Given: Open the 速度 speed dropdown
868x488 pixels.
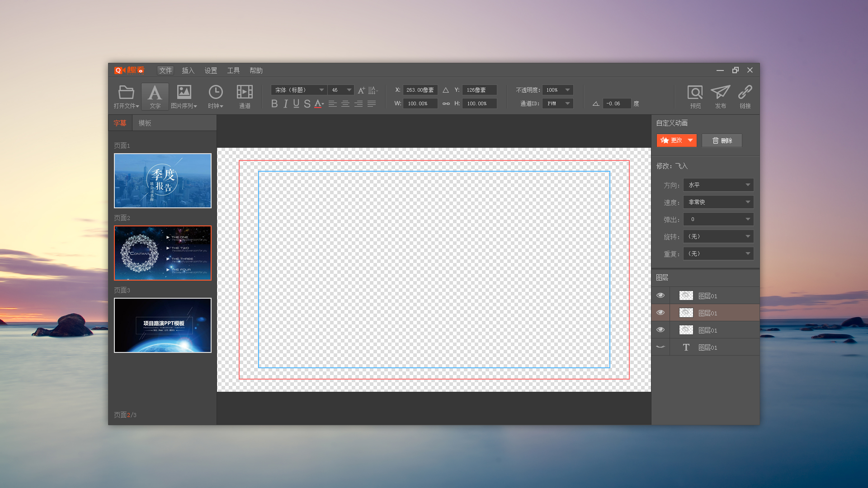Looking at the screenshot, I should point(718,202).
